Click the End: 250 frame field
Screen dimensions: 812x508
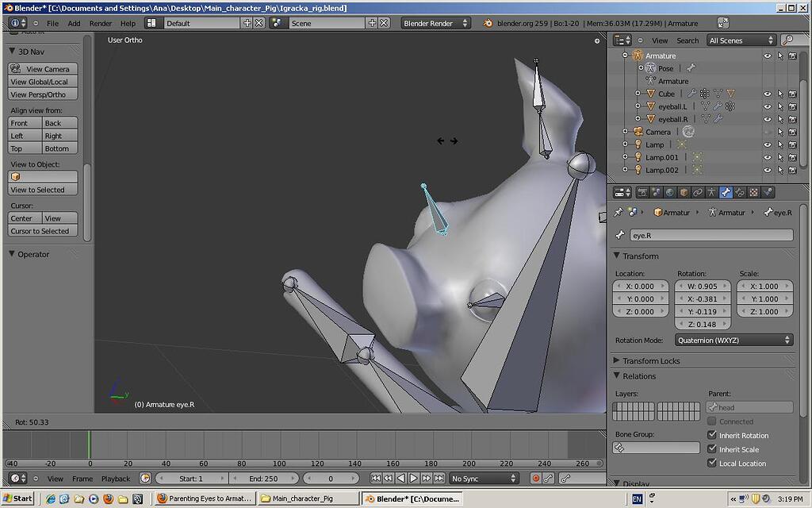[x=263, y=479]
